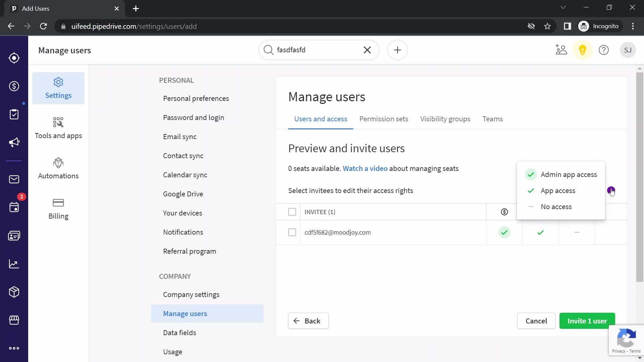Image resolution: width=644 pixels, height=362 pixels.
Task: Click the quick add plus button
Action: click(397, 50)
